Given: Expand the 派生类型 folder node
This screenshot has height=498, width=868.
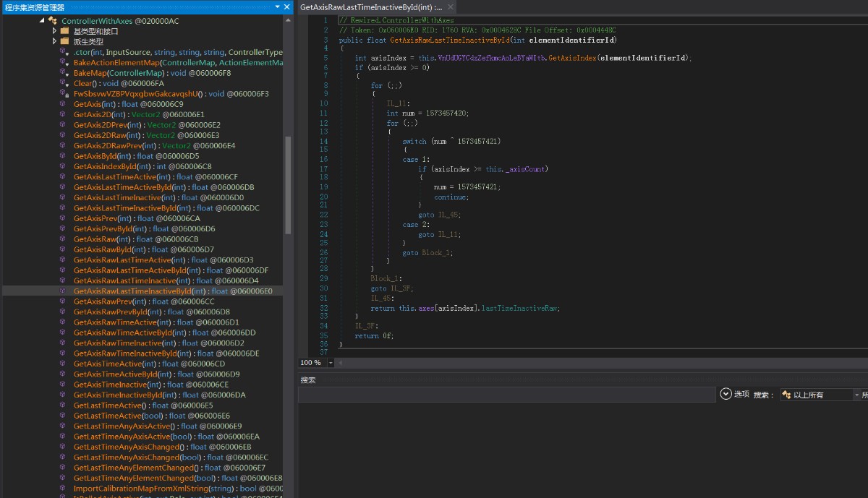Looking at the screenshot, I should (54, 42).
